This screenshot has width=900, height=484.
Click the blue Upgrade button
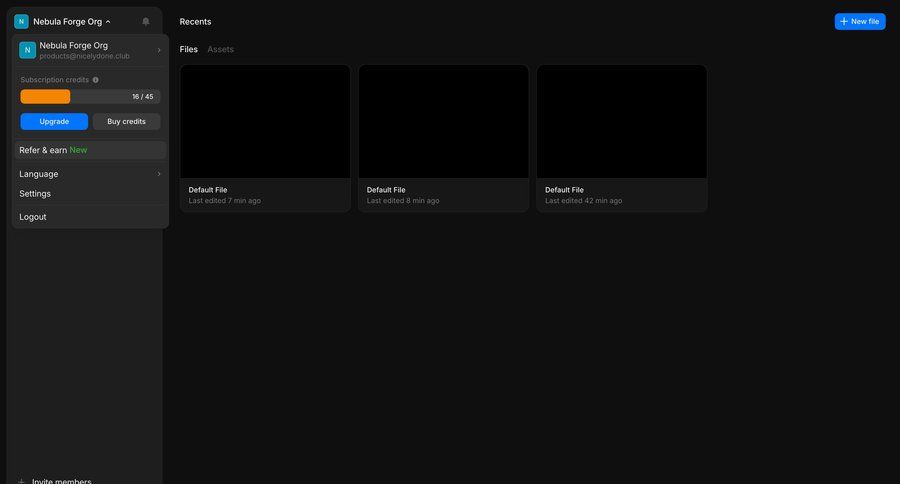coord(54,121)
